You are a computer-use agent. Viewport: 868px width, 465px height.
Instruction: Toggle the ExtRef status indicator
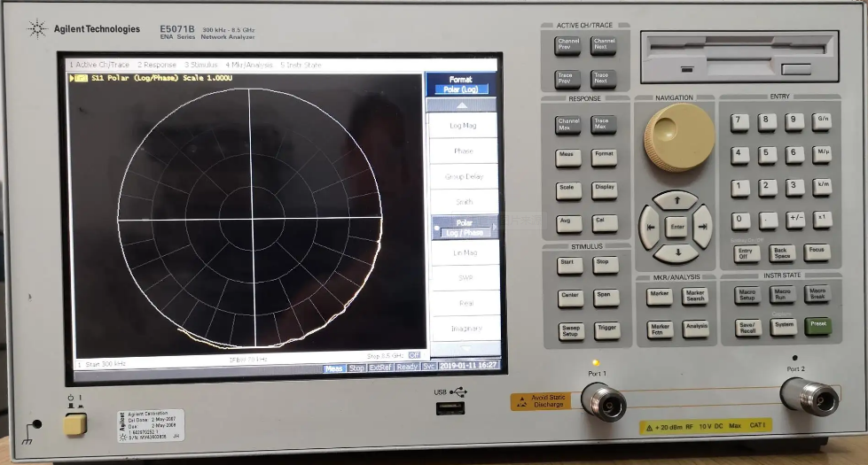[x=380, y=368]
